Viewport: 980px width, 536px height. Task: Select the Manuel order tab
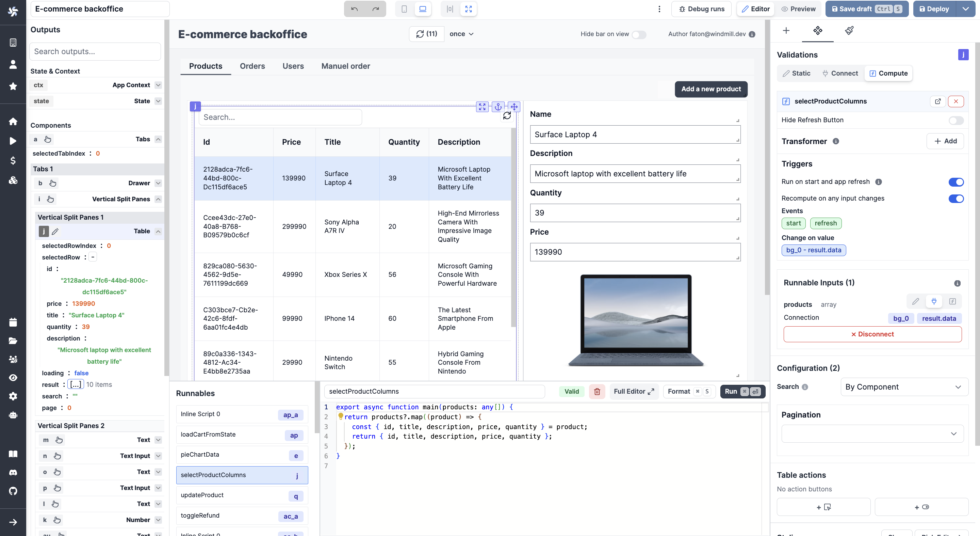pos(346,66)
